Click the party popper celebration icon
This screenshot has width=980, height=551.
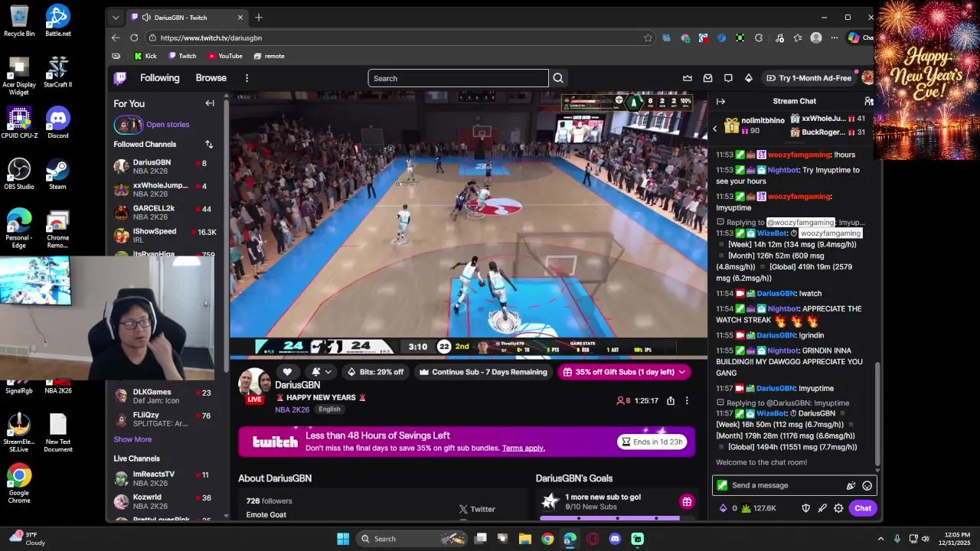(851, 485)
